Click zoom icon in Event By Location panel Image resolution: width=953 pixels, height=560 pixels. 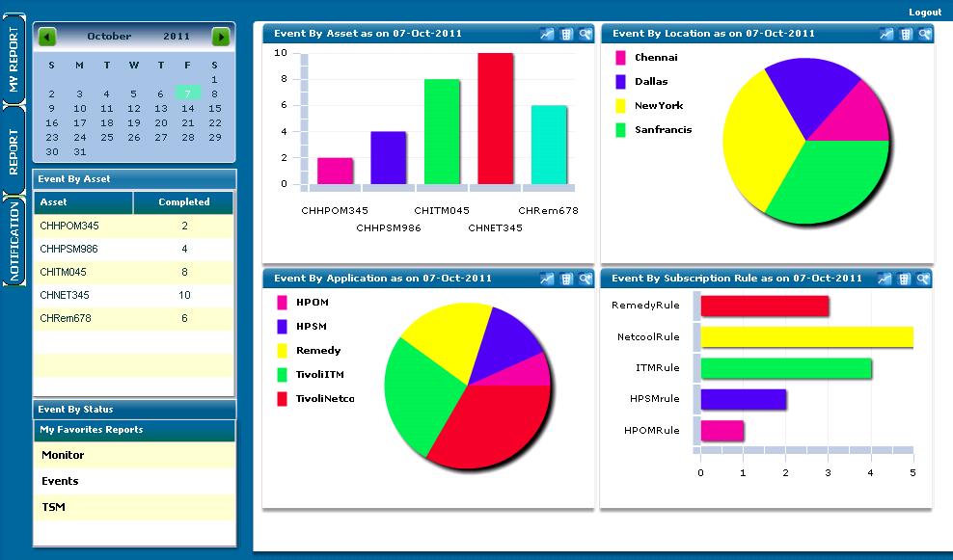[x=924, y=34]
